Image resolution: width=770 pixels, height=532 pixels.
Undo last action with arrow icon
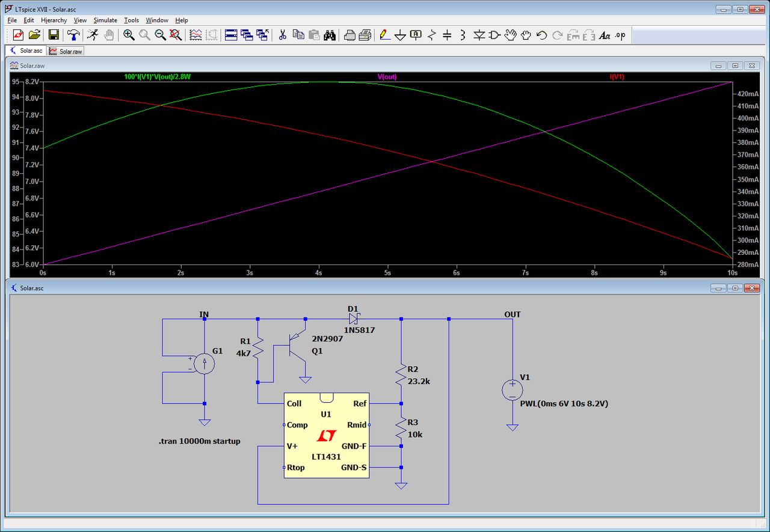[x=541, y=35]
